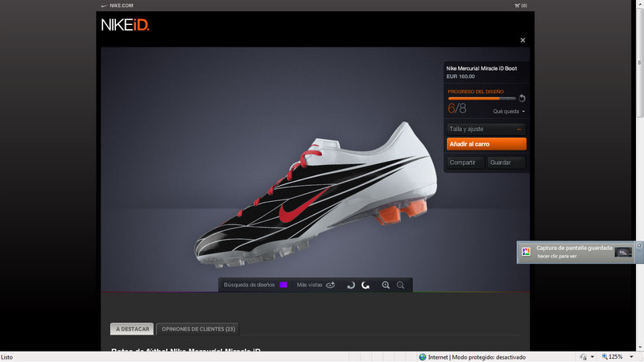
Task: Open the saved screenshot notification
Action: click(574, 252)
